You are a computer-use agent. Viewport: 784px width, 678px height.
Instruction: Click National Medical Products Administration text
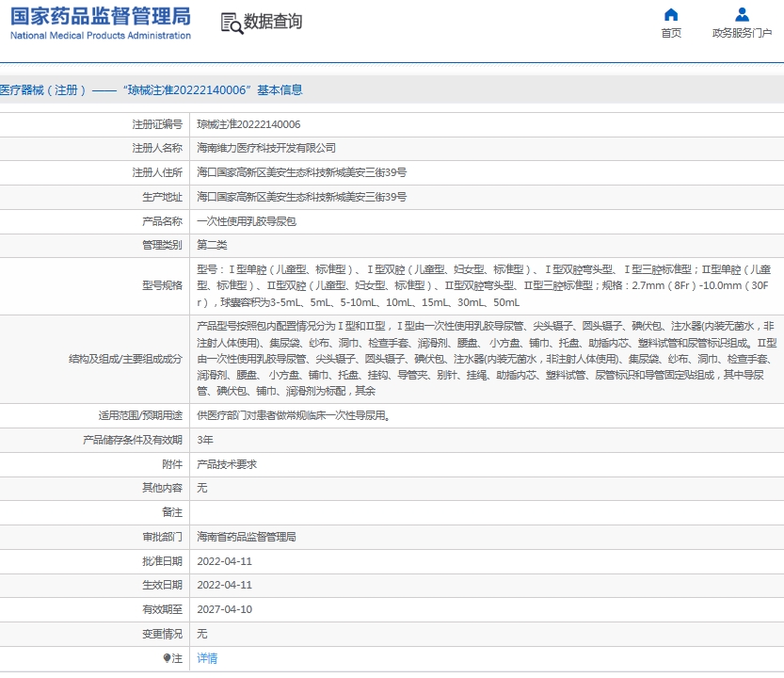(x=101, y=36)
